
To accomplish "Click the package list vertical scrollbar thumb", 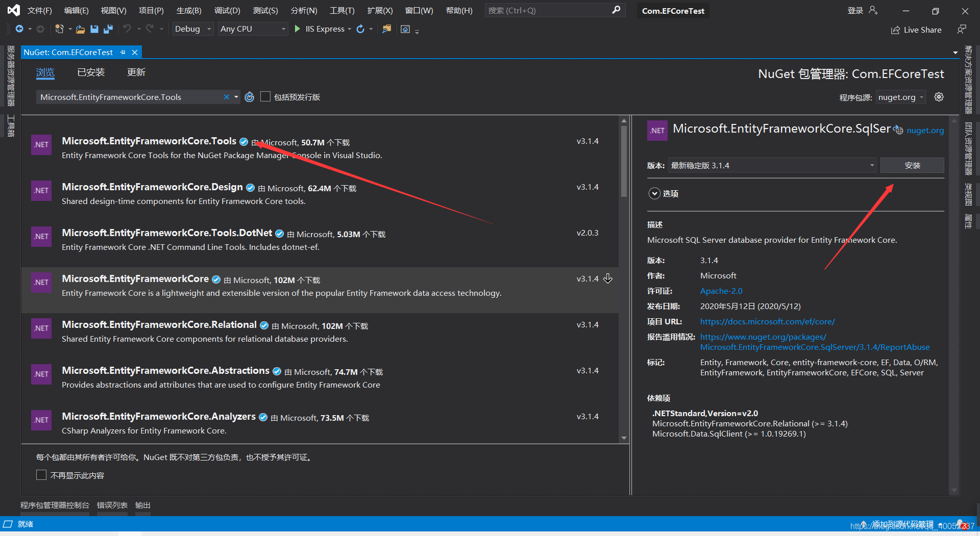I will coord(624,161).
